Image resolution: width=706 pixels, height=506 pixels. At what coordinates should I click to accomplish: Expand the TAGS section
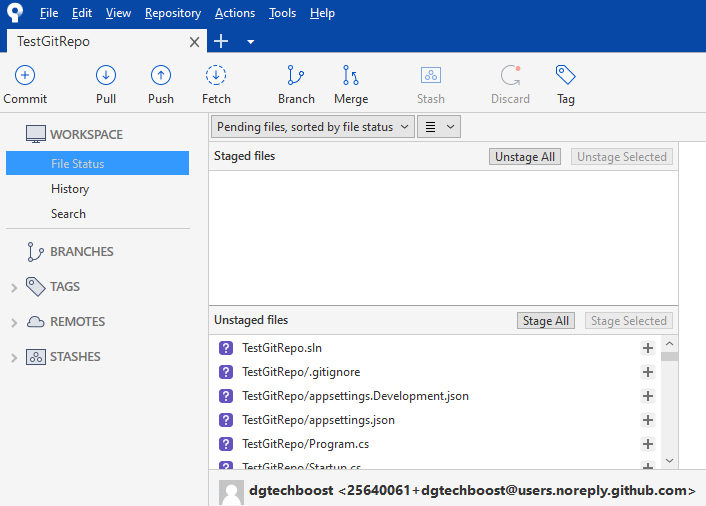coord(14,288)
